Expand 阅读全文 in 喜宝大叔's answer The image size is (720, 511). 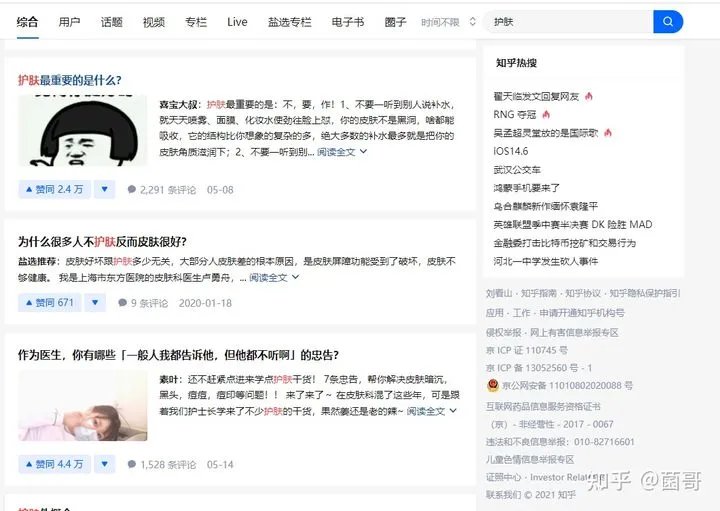tap(342, 152)
